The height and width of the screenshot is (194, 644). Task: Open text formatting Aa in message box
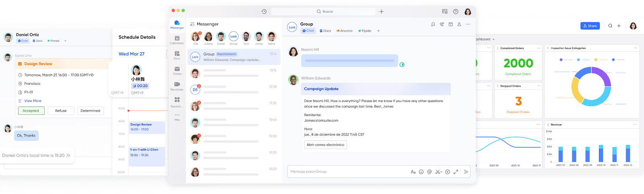click(413, 172)
